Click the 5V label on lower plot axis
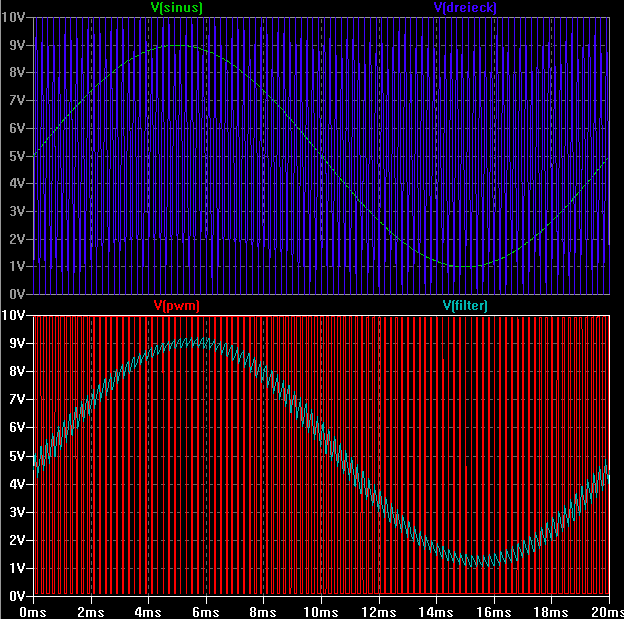The width and height of the screenshot is (624, 619). [x=17, y=456]
